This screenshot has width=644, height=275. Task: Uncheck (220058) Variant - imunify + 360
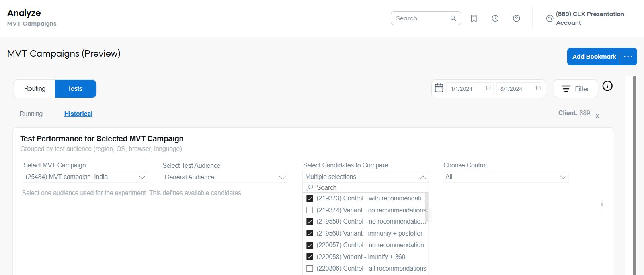tap(310, 257)
